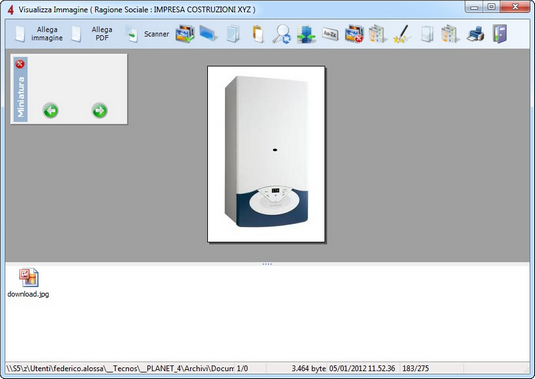Viewport: 535px width, 379px height.
Task: Click the splitter grip dots below preview
Action: coord(267,264)
